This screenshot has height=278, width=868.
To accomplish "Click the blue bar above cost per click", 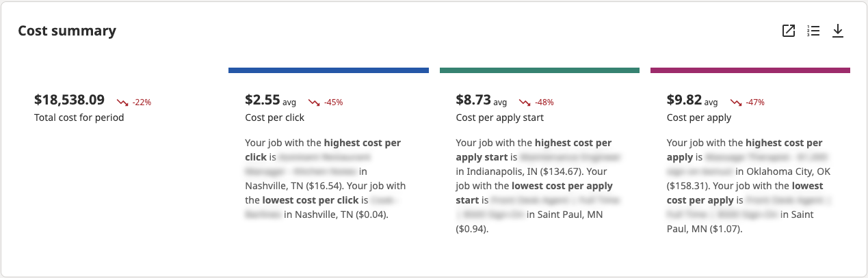I will click(328, 70).
